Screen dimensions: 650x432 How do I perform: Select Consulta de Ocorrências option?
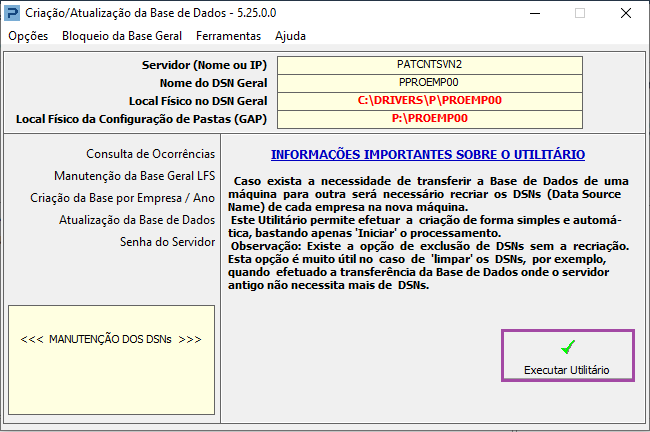(x=150, y=154)
